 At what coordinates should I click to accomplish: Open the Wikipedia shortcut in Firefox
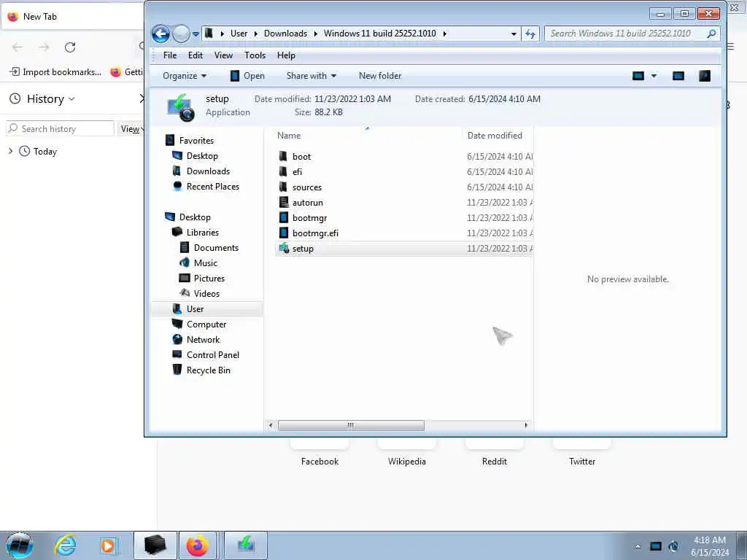click(x=407, y=461)
